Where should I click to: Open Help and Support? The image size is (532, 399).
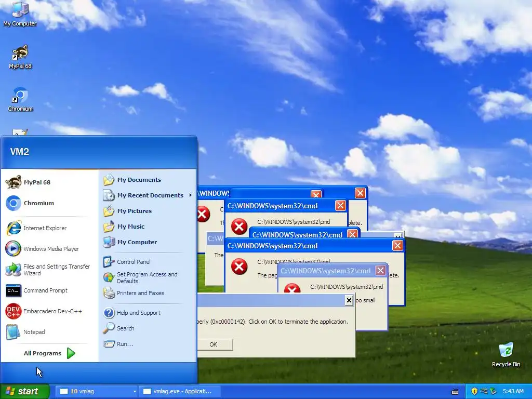tap(148, 312)
